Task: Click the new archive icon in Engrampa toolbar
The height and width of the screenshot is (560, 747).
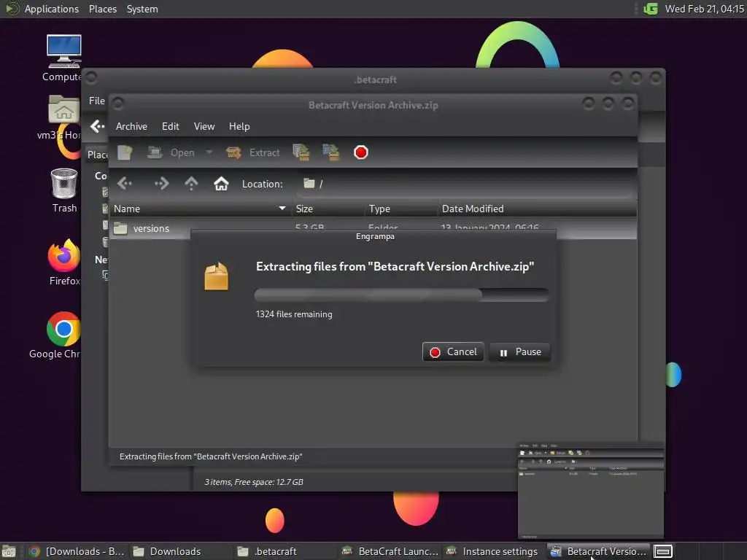Action: [x=125, y=152]
